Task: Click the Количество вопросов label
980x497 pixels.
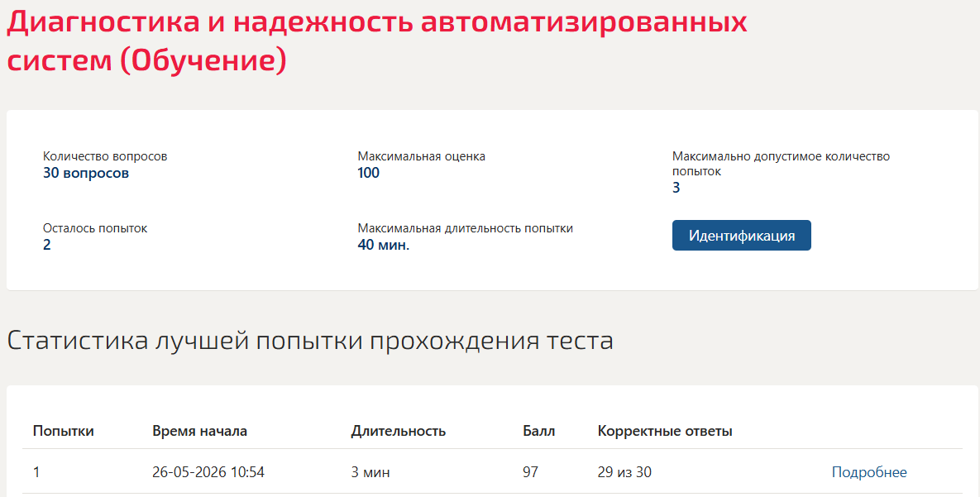Action: click(x=105, y=156)
